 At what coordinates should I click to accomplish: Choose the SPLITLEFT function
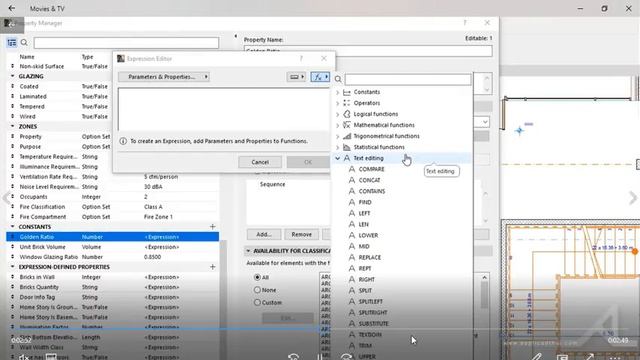point(371,302)
